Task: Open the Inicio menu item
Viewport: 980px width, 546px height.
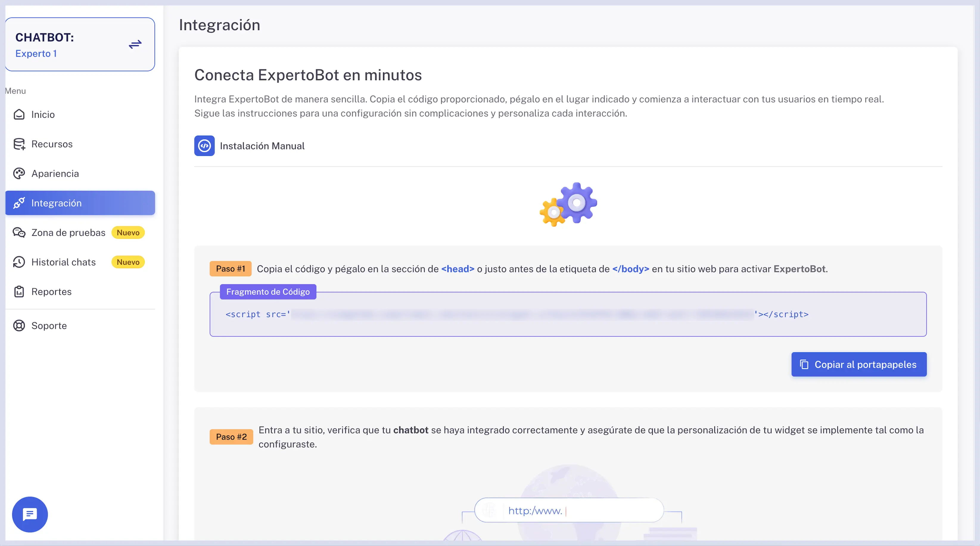Action: pyautogui.click(x=80, y=114)
